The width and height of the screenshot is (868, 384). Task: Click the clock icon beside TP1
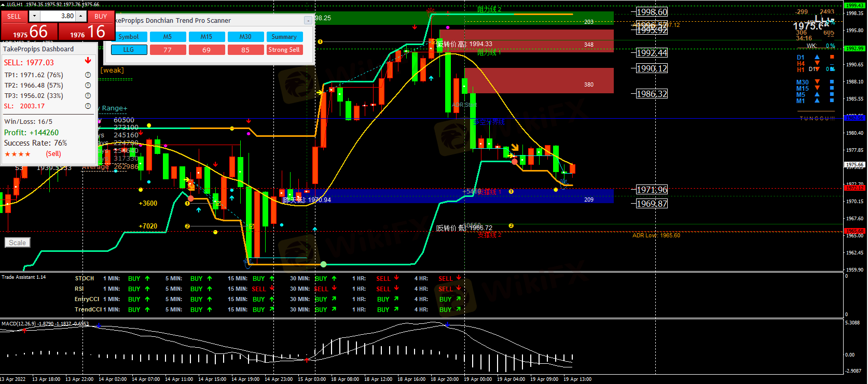(x=88, y=75)
